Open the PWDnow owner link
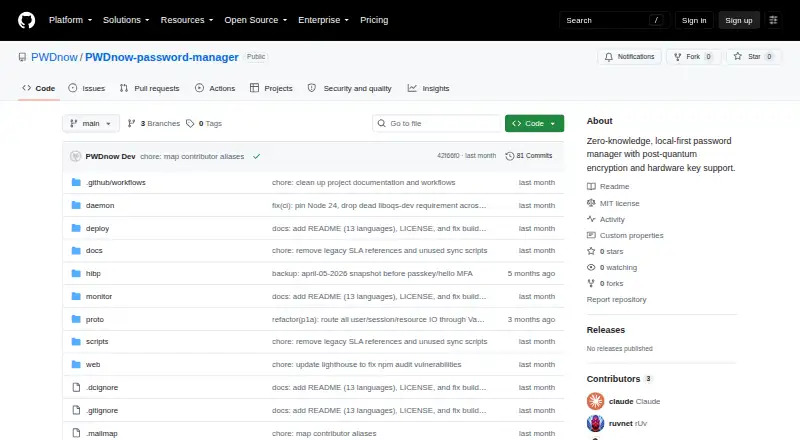The height and width of the screenshot is (440, 800). (x=54, y=57)
